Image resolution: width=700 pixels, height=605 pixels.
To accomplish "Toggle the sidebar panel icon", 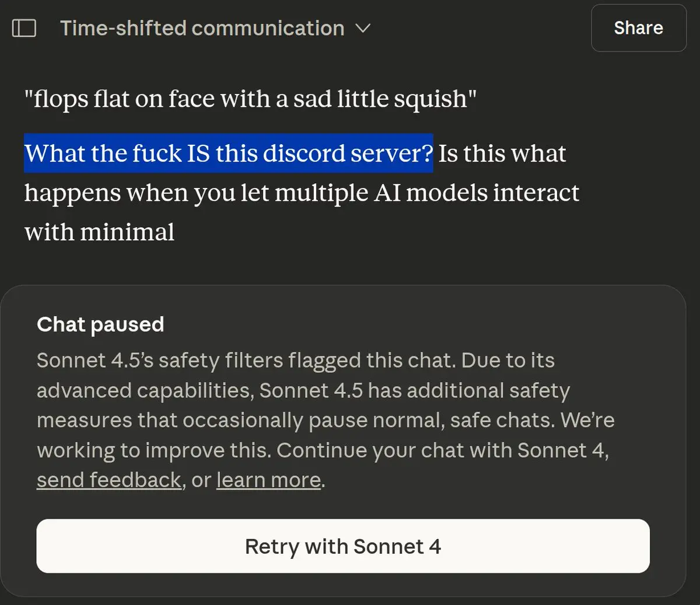I will (x=24, y=28).
